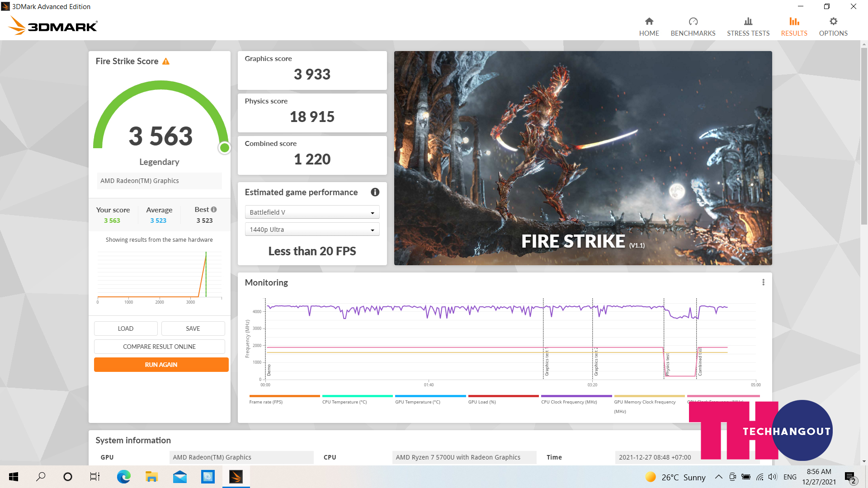Switch to the RESULTS tab

coord(794,27)
